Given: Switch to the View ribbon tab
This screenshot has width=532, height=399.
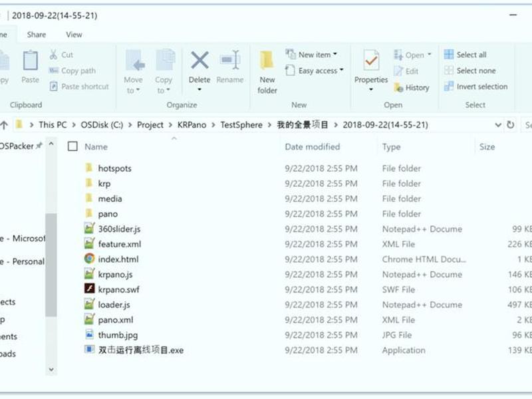Looking at the screenshot, I should [x=74, y=35].
